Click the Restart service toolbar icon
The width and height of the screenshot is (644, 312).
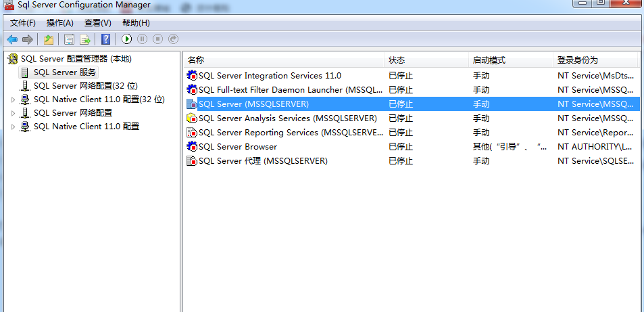tap(173, 39)
